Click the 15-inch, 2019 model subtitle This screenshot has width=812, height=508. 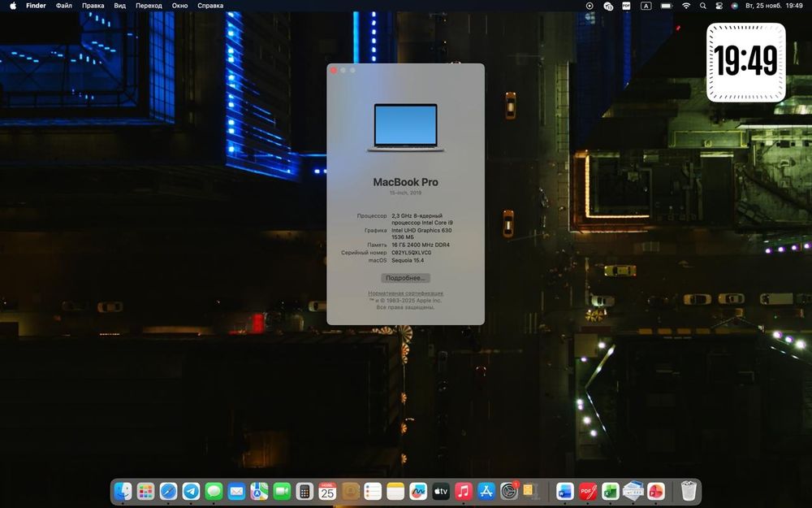(x=405, y=193)
